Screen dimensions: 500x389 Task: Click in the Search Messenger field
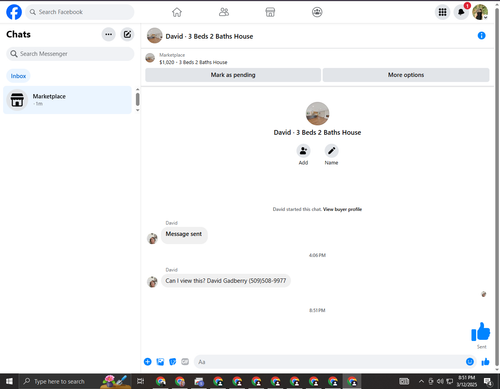[x=70, y=54]
